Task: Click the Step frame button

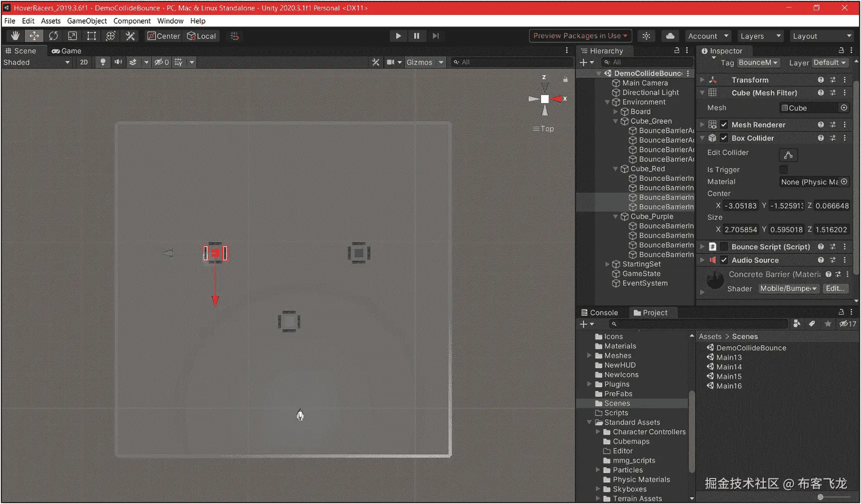Action: (x=436, y=36)
